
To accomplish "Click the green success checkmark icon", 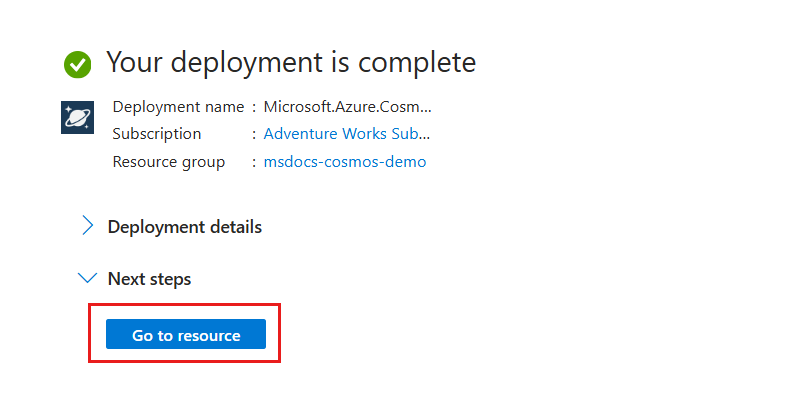I will (x=78, y=65).
